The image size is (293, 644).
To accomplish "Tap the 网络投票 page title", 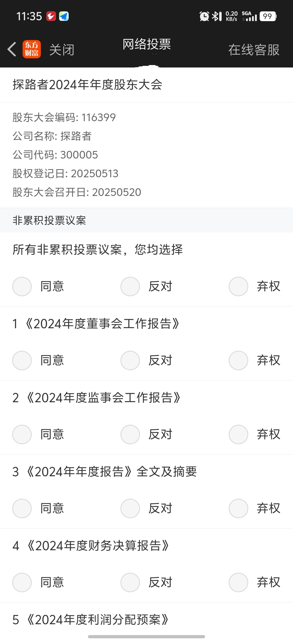I will coord(147,44).
